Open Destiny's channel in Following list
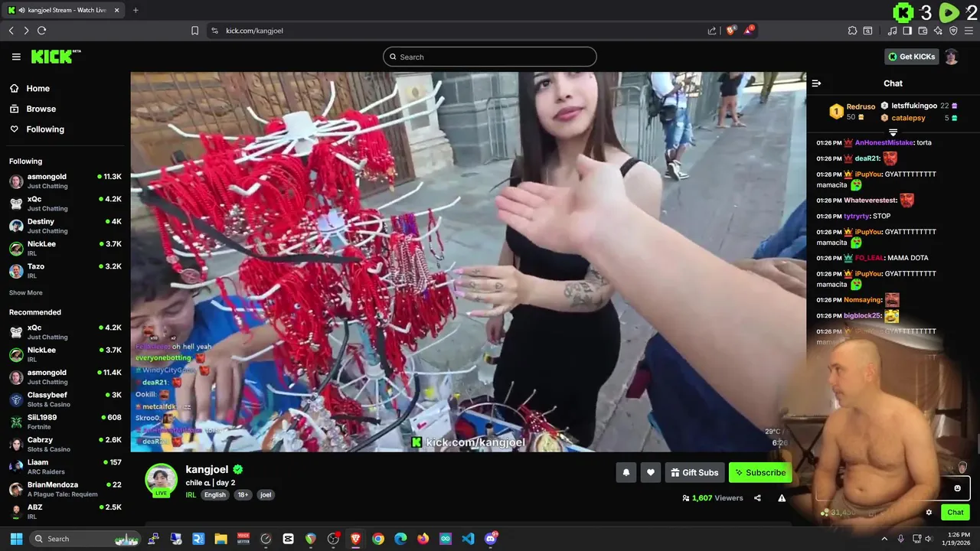 65,226
